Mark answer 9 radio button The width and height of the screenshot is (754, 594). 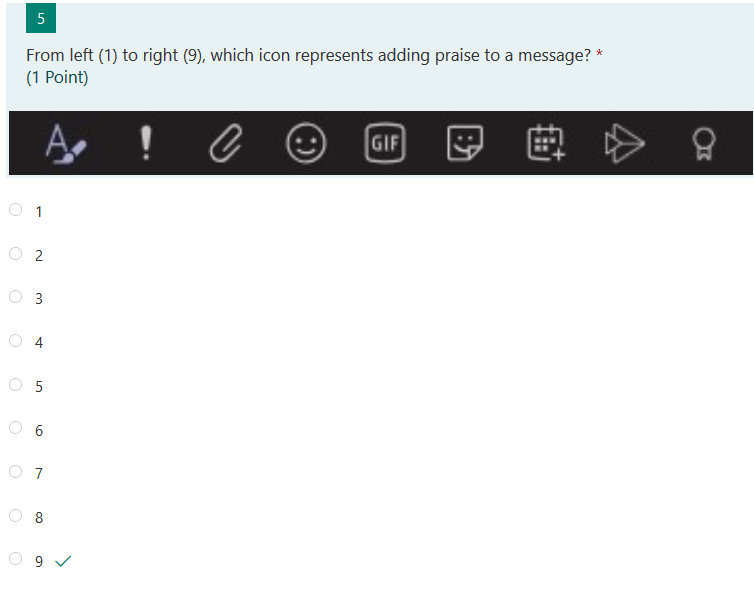coord(15,558)
